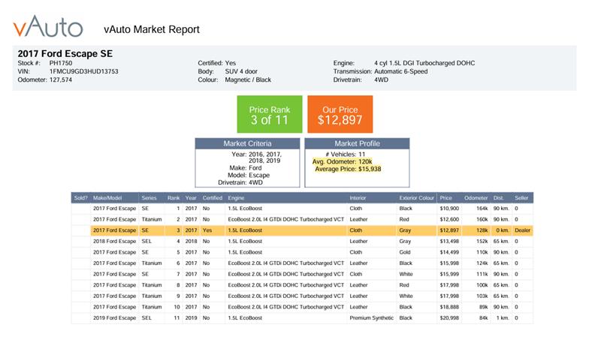Select the VIN 1FMCU9GD3HUD13753

83,71
